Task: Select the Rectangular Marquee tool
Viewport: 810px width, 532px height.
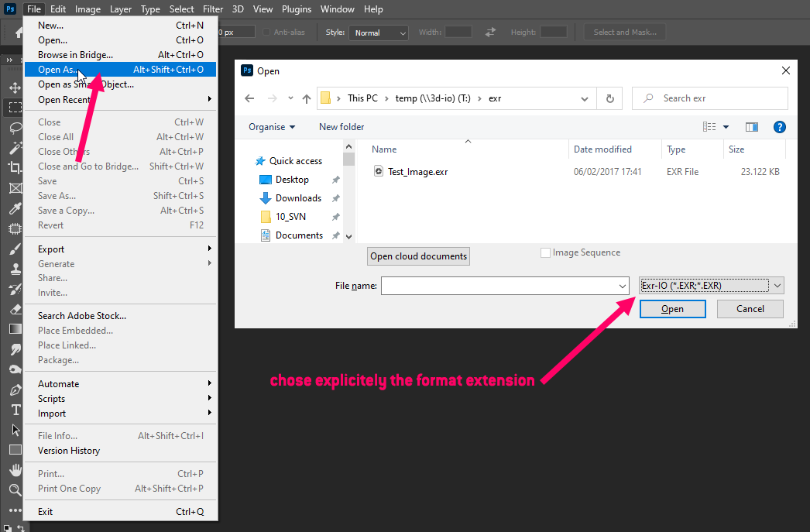Action: pos(15,108)
